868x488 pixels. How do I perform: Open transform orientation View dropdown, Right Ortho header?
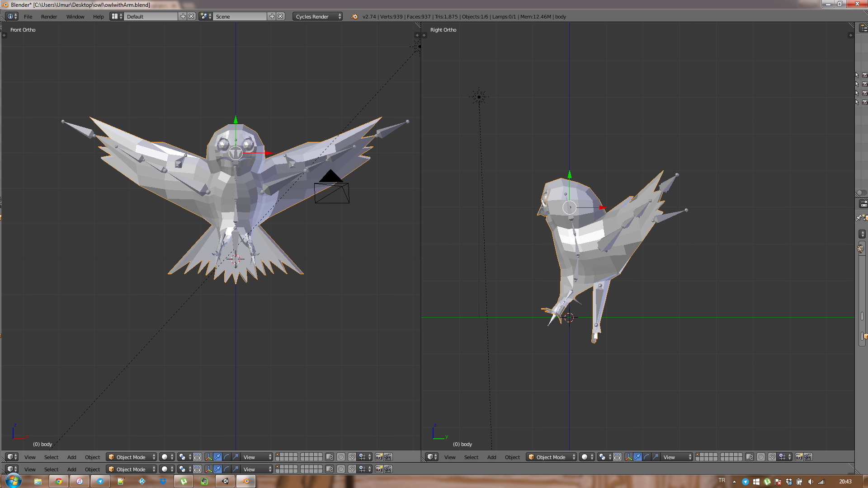[x=677, y=457]
